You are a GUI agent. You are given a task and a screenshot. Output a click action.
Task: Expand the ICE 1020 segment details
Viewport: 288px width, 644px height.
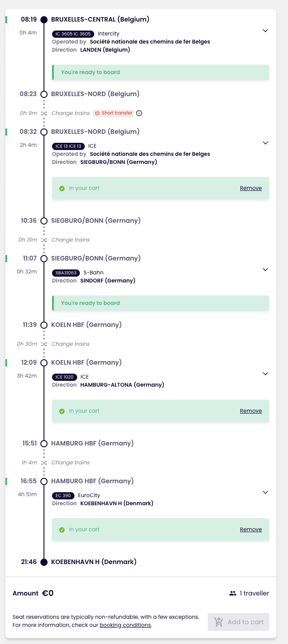(x=265, y=374)
